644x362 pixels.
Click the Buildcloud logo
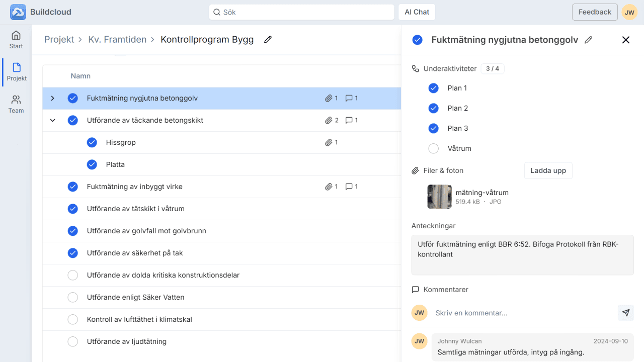18,12
